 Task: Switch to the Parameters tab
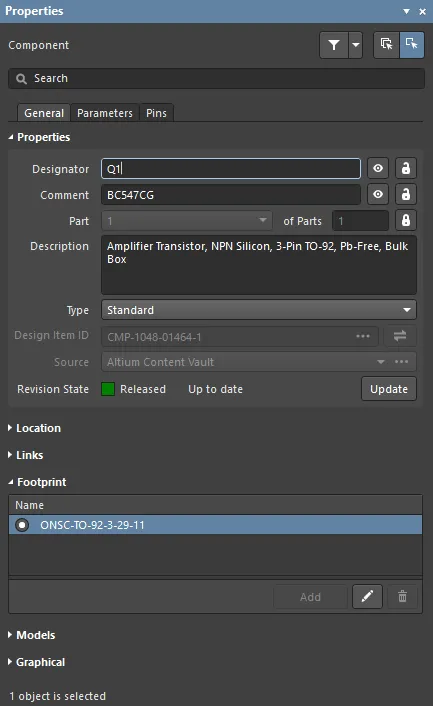coord(105,113)
